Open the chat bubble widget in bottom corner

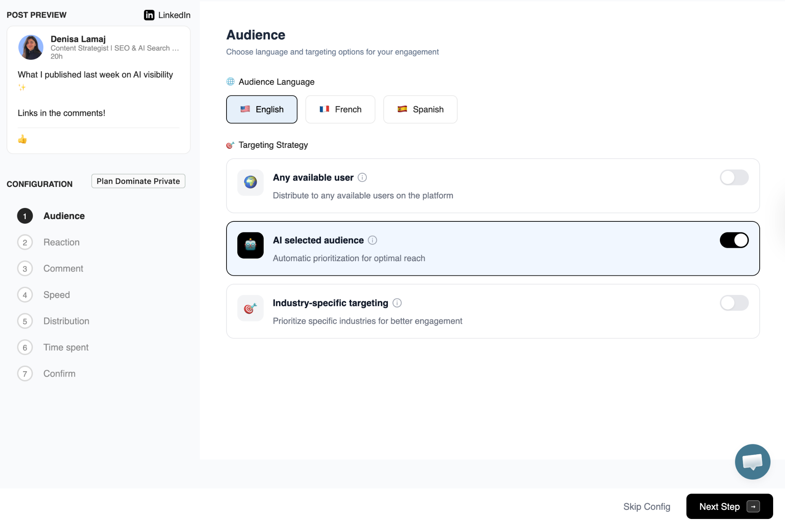click(752, 462)
